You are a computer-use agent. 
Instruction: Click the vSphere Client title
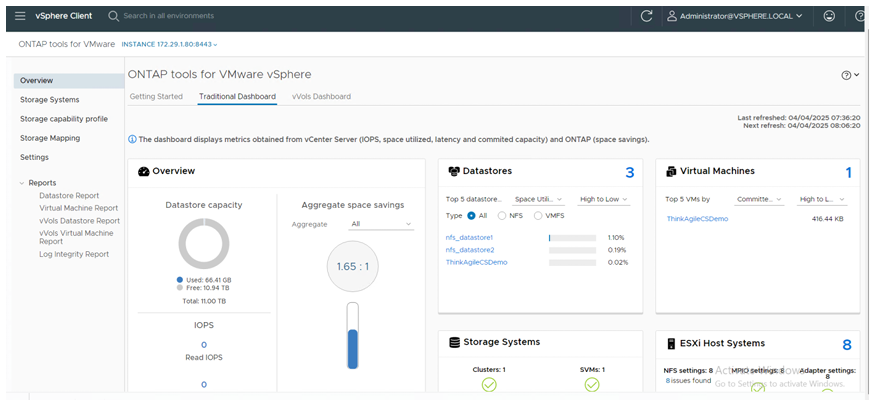[64, 16]
